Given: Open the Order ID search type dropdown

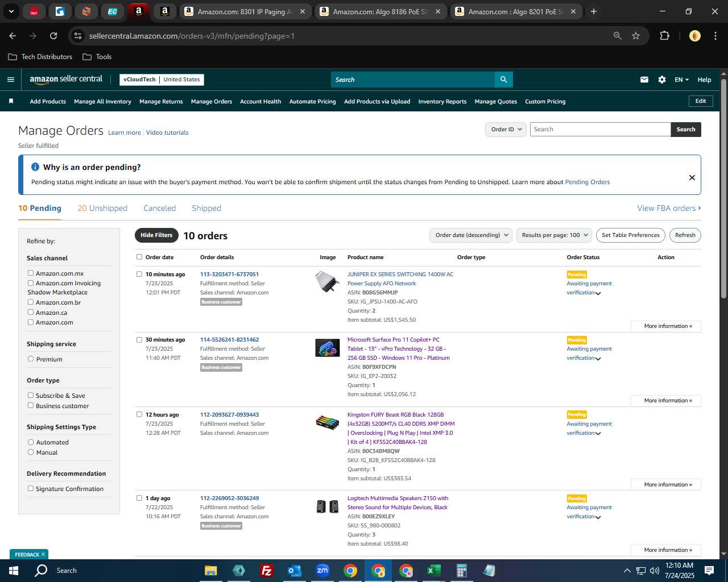Looking at the screenshot, I should coord(505,130).
